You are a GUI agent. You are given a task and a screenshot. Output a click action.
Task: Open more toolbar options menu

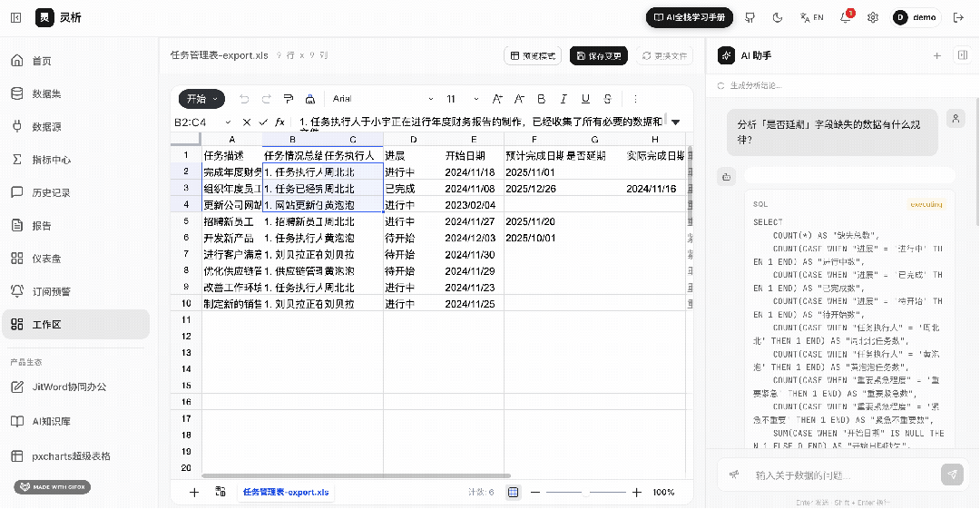[635, 99]
